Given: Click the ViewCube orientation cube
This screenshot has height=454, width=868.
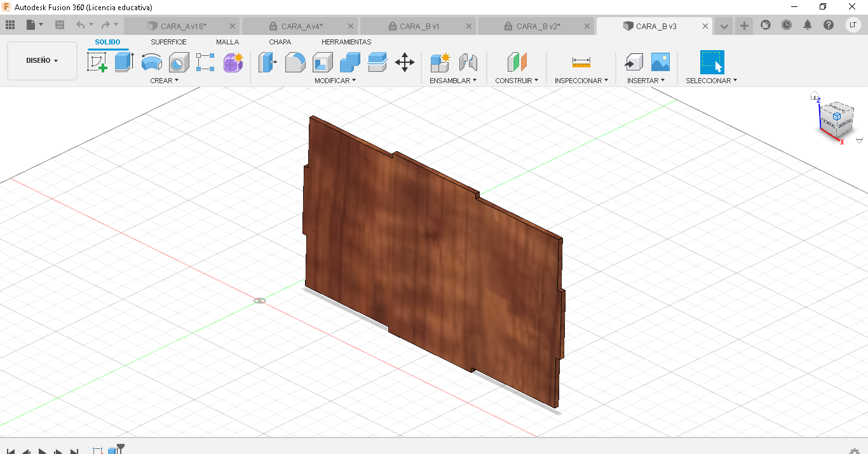Looking at the screenshot, I should click(x=836, y=119).
